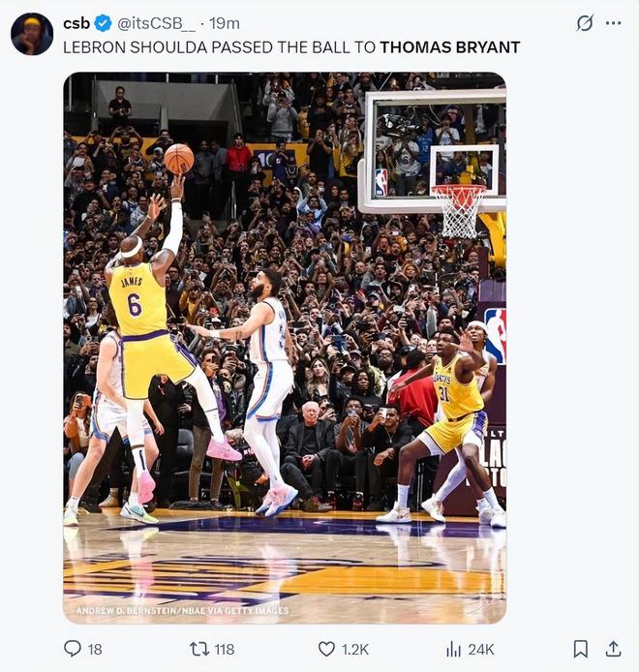Open view analytics bar-chart icon
The width and height of the screenshot is (639, 672).
(453, 649)
